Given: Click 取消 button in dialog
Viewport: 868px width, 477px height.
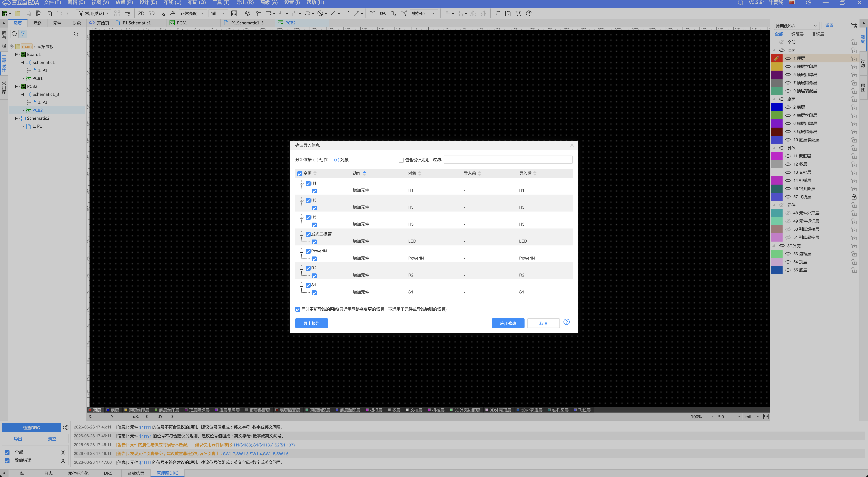Looking at the screenshot, I should click(543, 323).
